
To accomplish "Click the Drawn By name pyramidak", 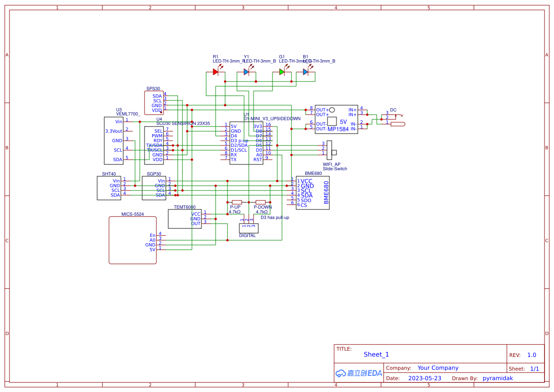I will tap(498, 378).
